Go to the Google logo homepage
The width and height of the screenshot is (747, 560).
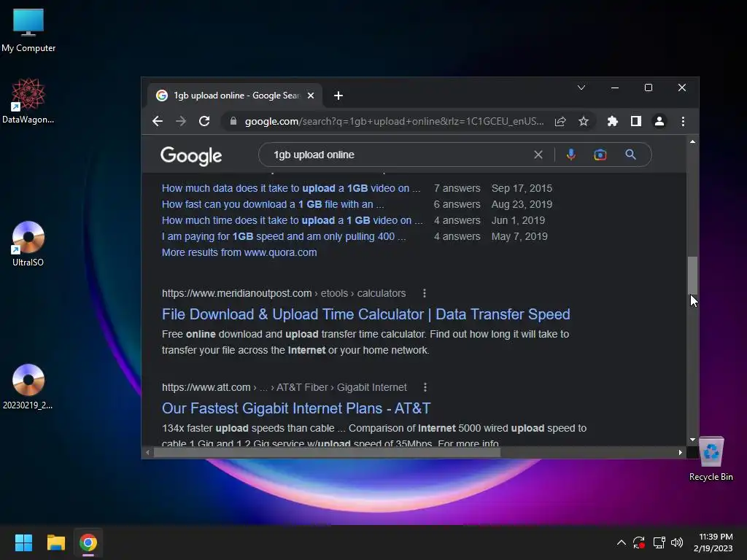[x=191, y=156]
